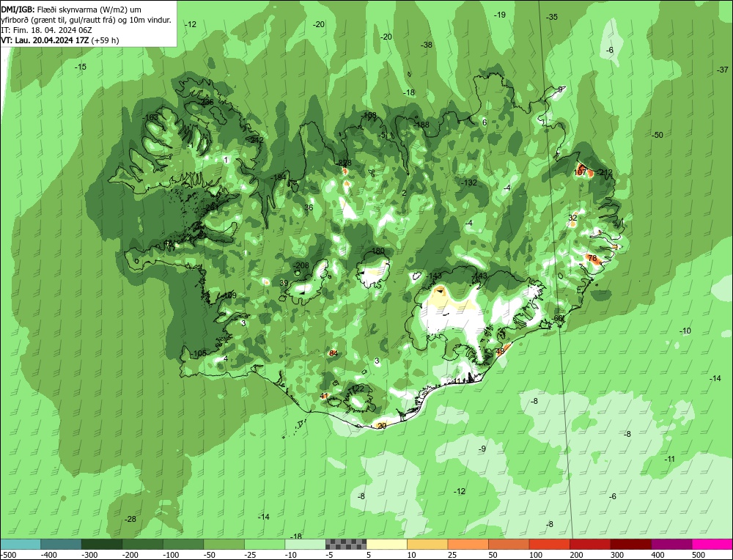
Task: Click the -163 value on the map
Action: point(150,117)
